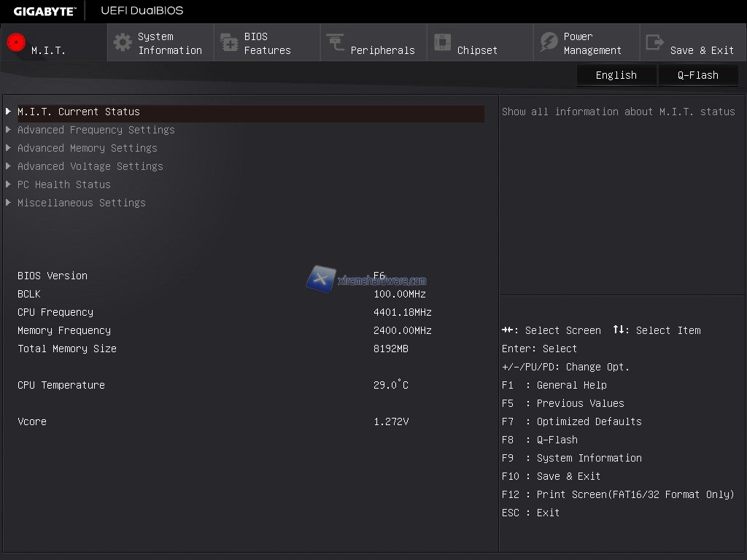Click the System Information gear icon
747x560 pixels.
123,42
